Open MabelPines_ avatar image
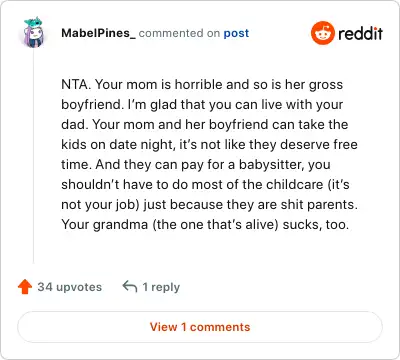Image resolution: width=400 pixels, height=360 pixels. pos(33,32)
